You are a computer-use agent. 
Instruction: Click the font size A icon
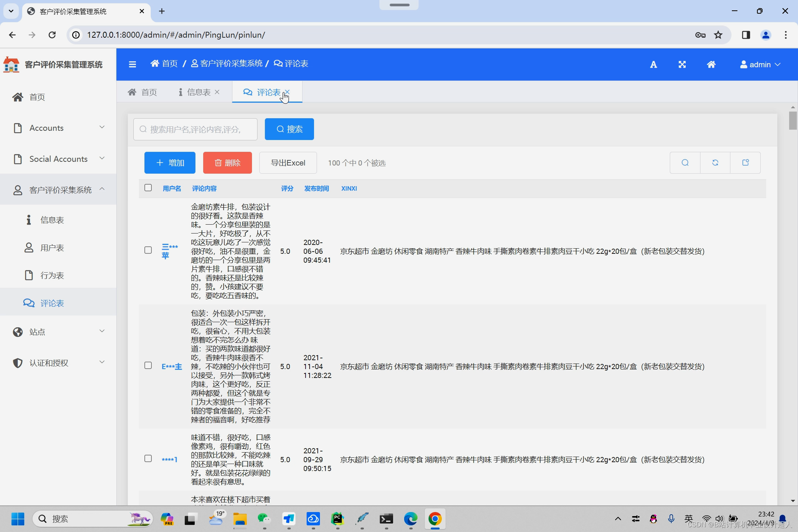point(653,65)
